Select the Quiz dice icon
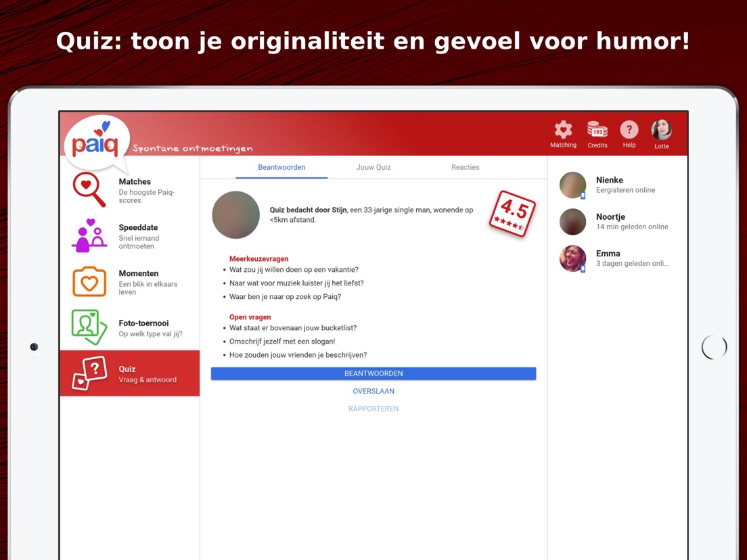This screenshot has width=747, height=560. coord(89,373)
